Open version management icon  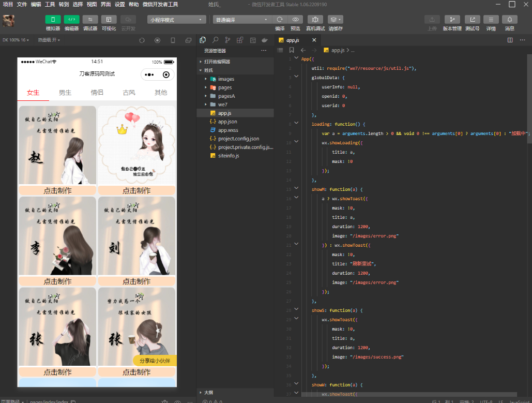click(x=452, y=20)
